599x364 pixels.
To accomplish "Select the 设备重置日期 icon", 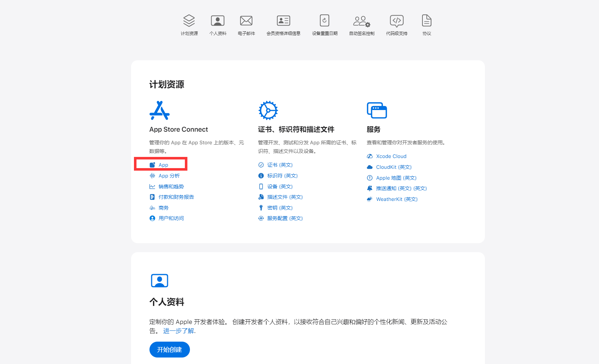I will pyautogui.click(x=325, y=21).
